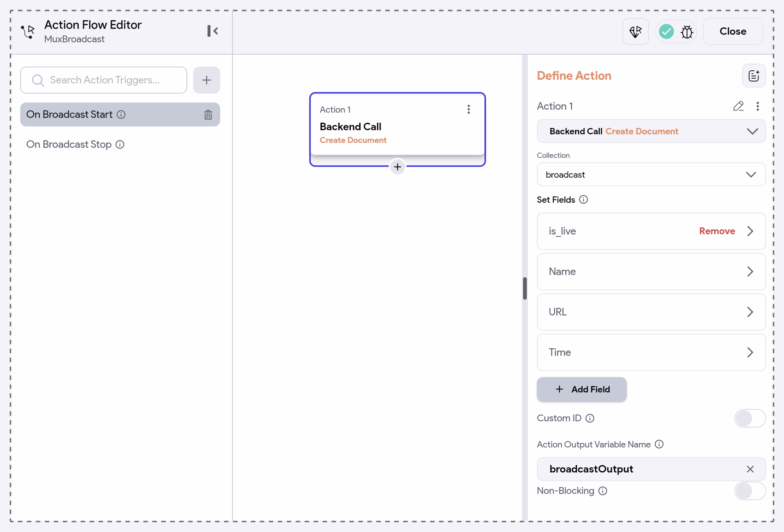This screenshot has width=784, height=532.
Task: Toggle the Custom ID switch
Action: (x=750, y=418)
